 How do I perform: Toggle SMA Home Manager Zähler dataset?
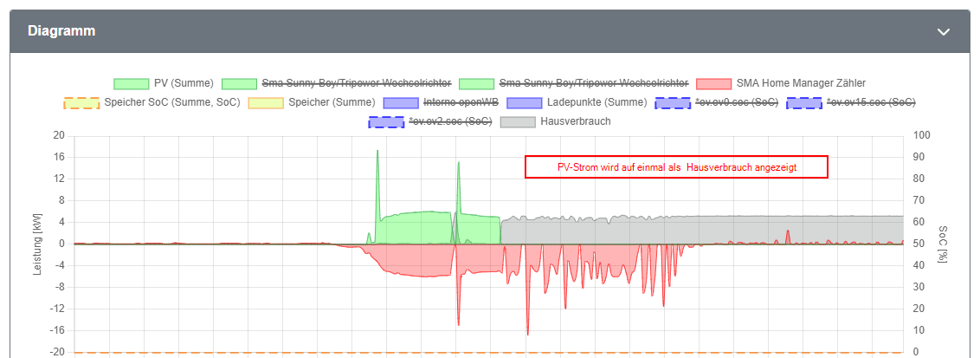click(781, 82)
